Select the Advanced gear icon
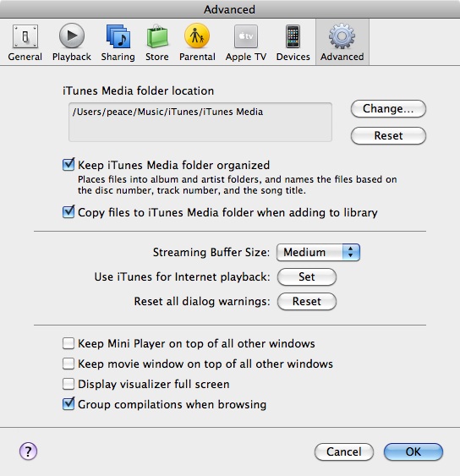The image size is (460, 476). [342, 36]
